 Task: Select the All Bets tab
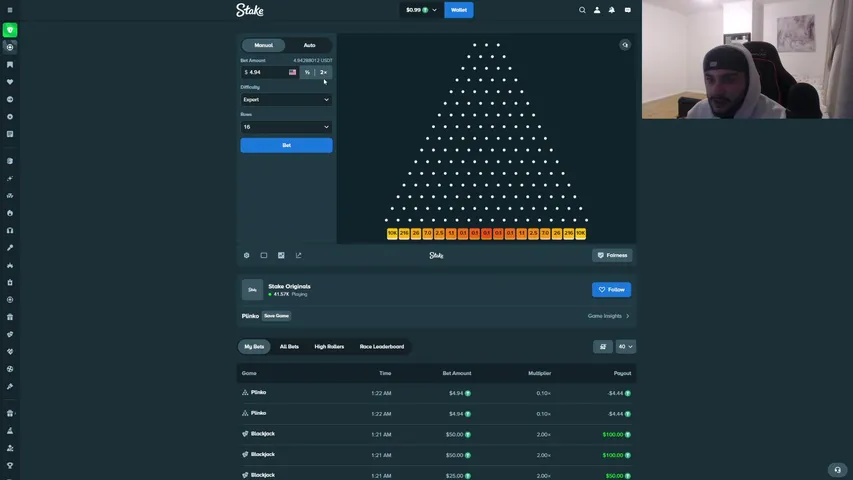(x=289, y=347)
